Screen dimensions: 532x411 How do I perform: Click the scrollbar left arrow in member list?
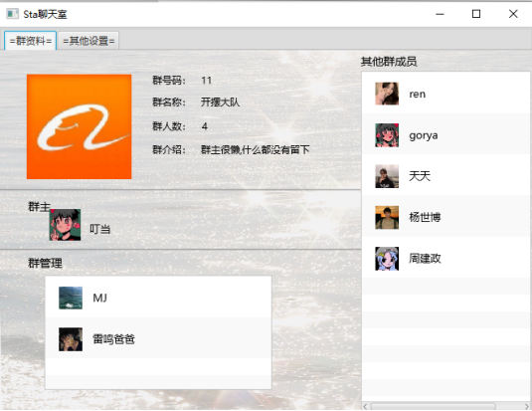coord(365,406)
